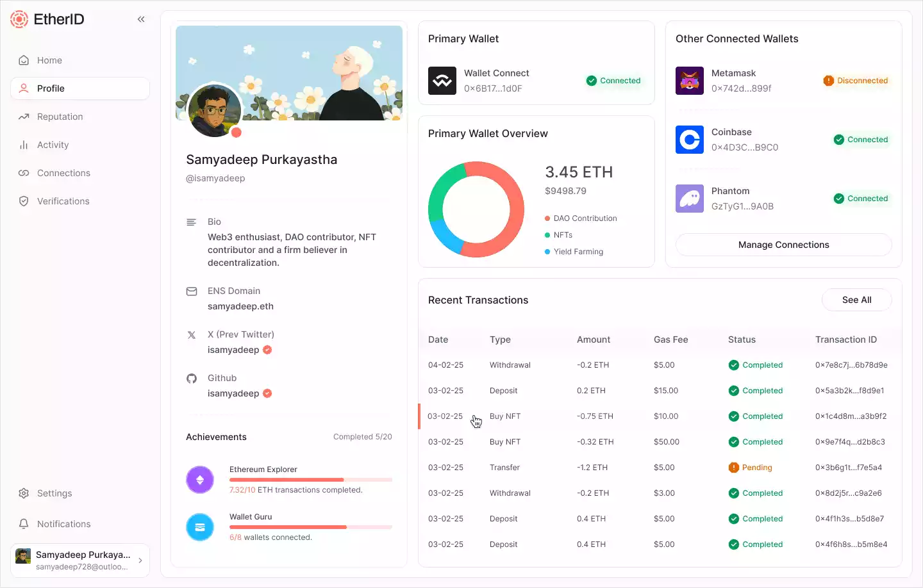Open See All recent transactions

click(856, 300)
